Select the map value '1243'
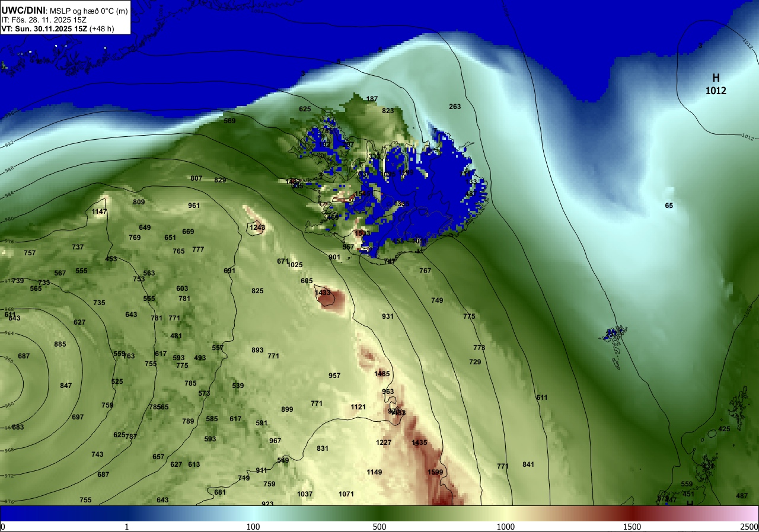The image size is (759, 532). click(257, 227)
